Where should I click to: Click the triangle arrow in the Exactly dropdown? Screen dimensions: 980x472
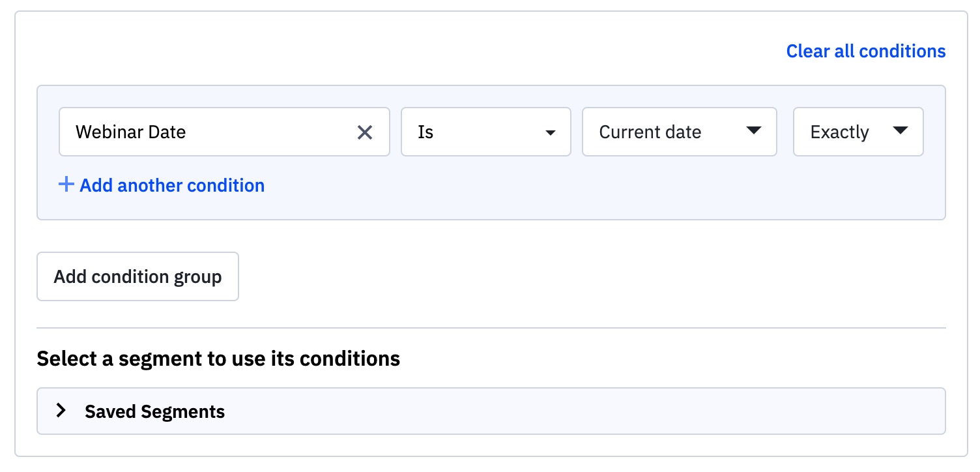901,131
